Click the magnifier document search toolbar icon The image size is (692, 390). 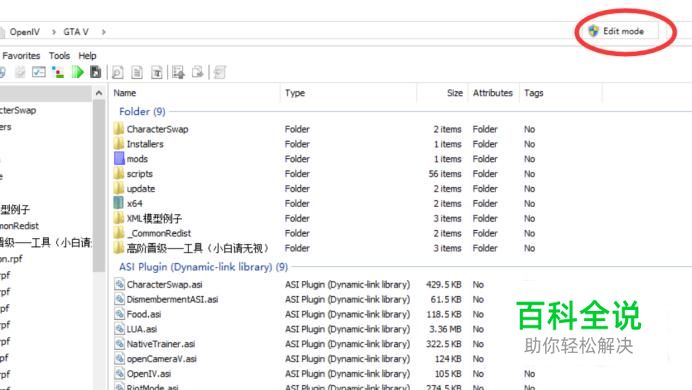click(x=117, y=72)
